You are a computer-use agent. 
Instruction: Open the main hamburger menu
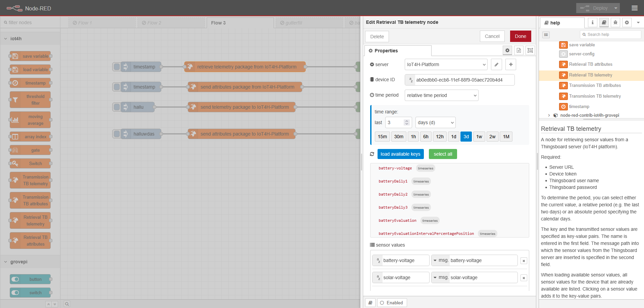coord(635,8)
